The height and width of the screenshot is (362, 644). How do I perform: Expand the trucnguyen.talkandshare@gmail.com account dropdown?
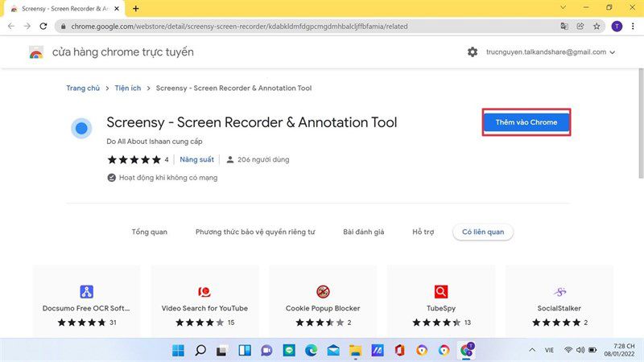tap(551, 52)
